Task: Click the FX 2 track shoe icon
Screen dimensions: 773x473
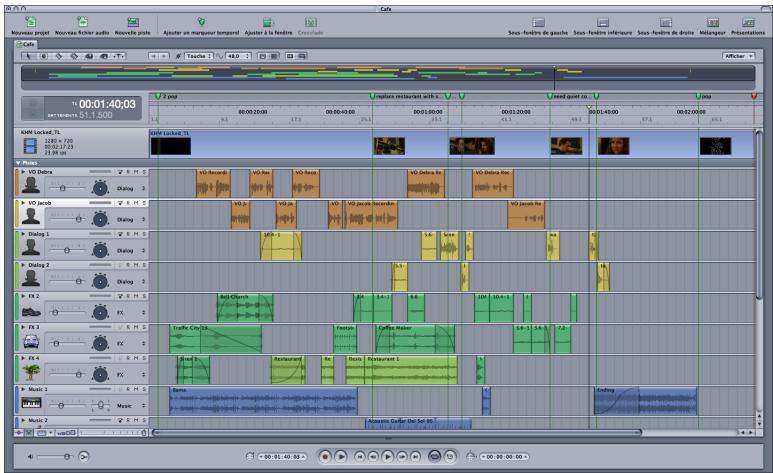Action: 31,312
